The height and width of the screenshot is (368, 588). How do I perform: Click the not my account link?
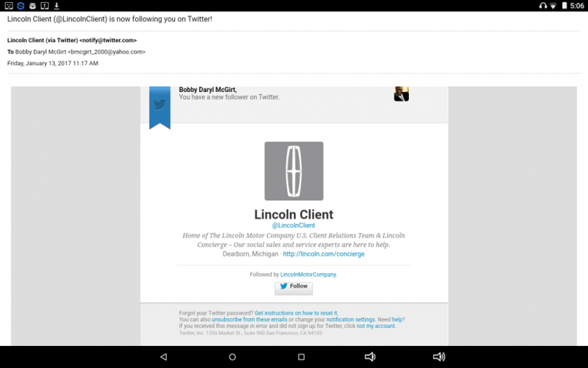376,326
